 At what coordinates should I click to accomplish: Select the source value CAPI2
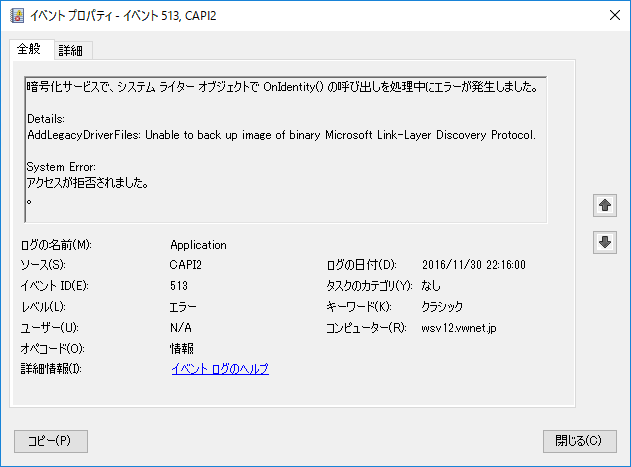pos(186,265)
